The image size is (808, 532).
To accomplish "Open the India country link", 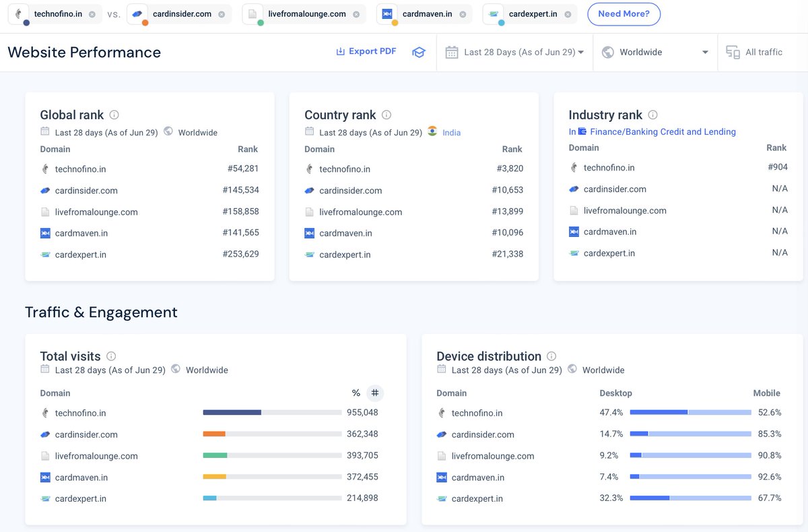I will [x=452, y=133].
